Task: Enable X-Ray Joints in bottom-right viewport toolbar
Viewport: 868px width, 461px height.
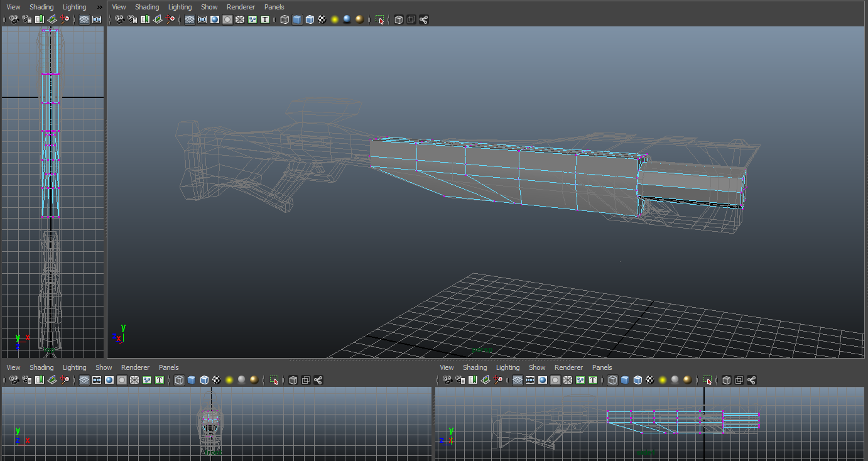Action: 752,380
